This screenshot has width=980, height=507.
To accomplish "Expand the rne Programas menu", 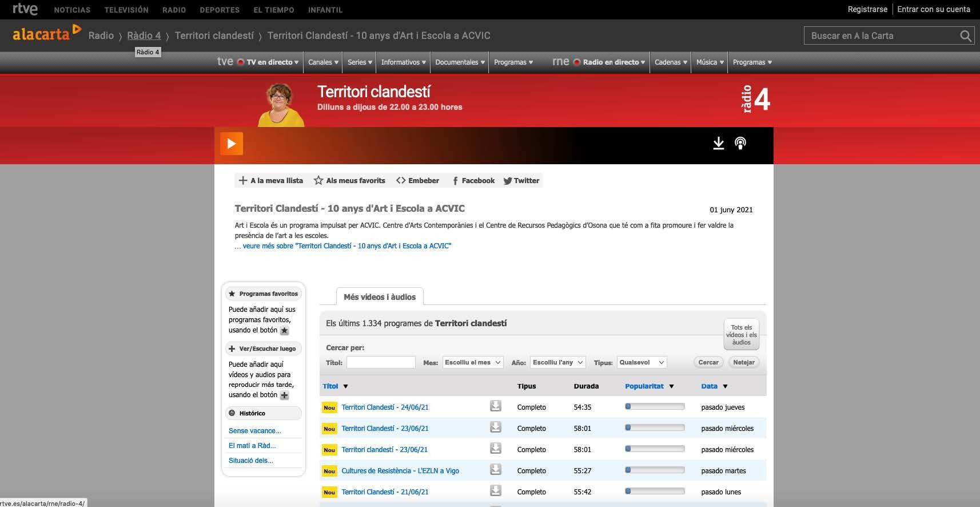I will point(752,62).
